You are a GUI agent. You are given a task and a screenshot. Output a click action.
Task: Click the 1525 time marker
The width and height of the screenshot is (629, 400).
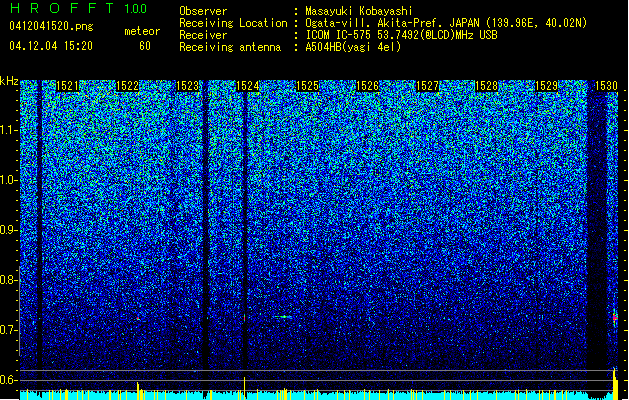[x=307, y=85]
